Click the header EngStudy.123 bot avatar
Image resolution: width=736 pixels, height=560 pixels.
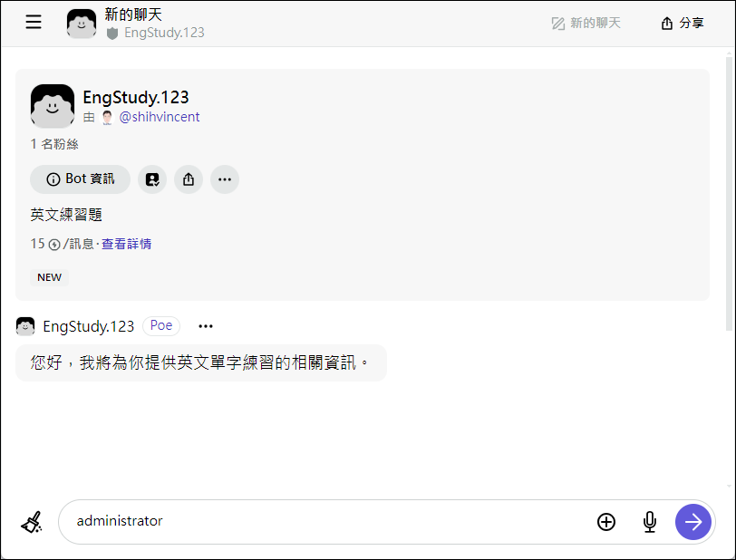pos(82,24)
